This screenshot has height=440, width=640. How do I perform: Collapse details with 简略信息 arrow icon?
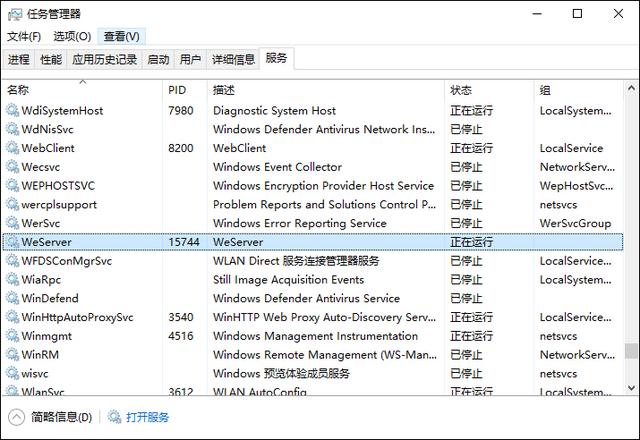pyautogui.click(x=17, y=417)
